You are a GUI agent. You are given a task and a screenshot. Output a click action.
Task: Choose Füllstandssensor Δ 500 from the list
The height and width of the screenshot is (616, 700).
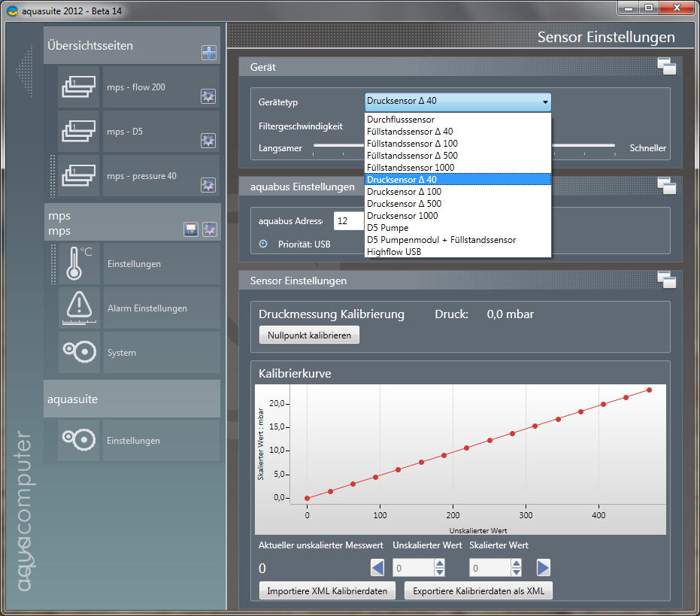(458, 156)
